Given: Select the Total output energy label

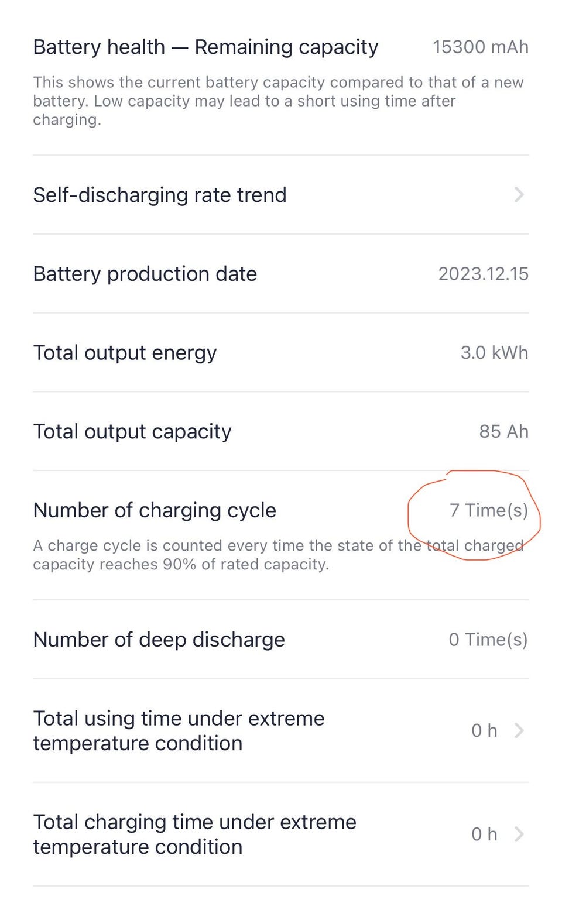Looking at the screenshot, I should coord(125,353).
